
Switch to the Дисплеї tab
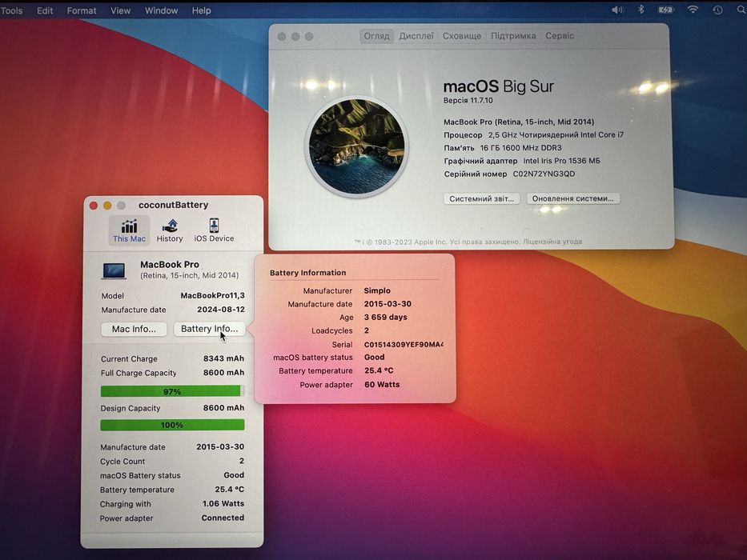[x=416, y=36]
